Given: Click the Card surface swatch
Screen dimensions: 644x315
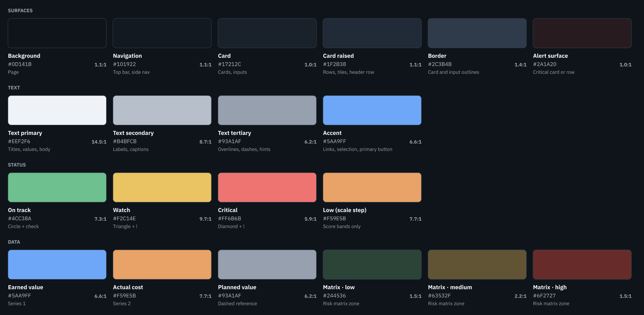Looking at the screenshot, I should (x=267, y=33).
